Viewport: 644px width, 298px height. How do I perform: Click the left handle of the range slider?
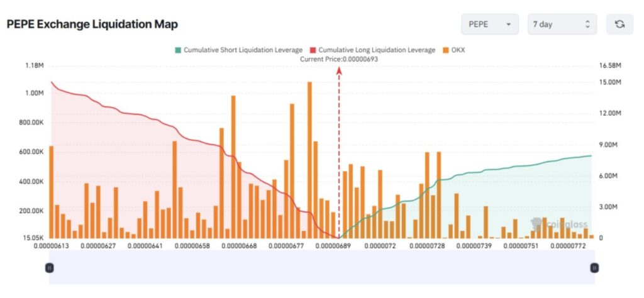[50, 268]
